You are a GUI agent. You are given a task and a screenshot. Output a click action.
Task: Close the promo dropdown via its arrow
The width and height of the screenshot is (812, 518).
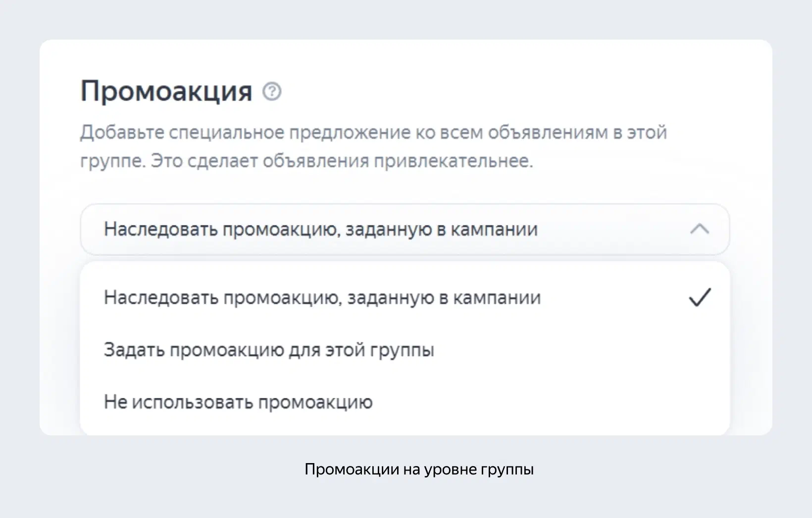[x=700, y=229]
